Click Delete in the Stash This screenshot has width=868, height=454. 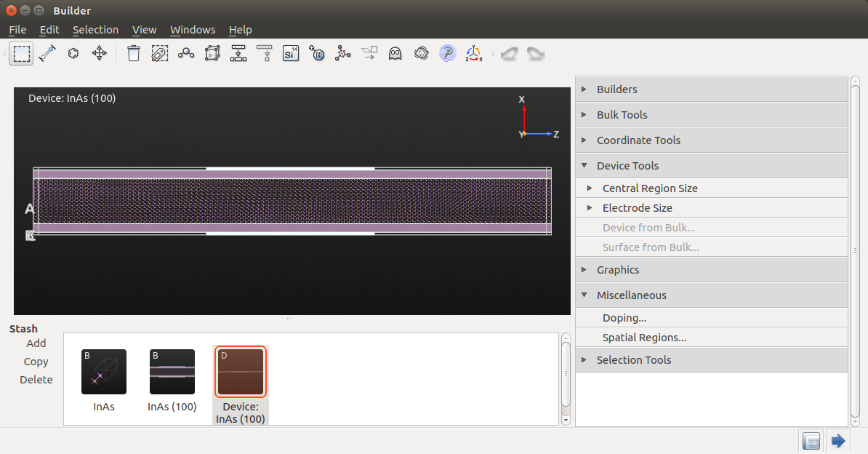36,380
